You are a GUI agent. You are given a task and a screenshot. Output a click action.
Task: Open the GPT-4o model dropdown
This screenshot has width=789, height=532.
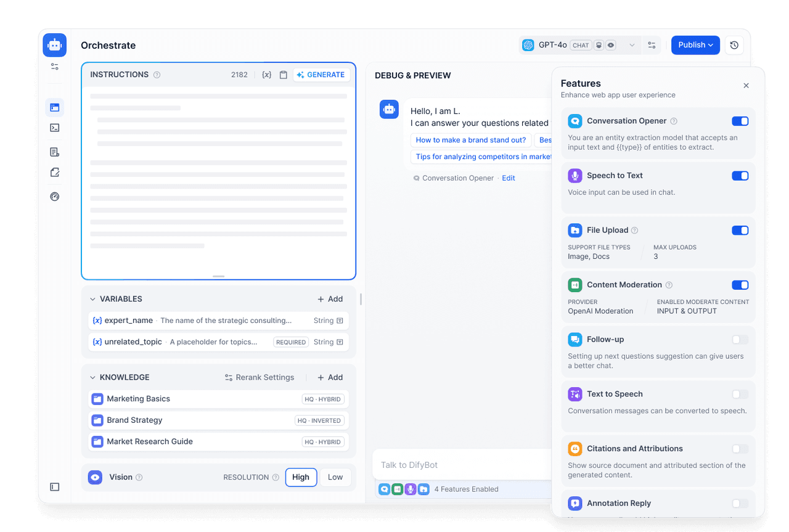tap(632, 45)
